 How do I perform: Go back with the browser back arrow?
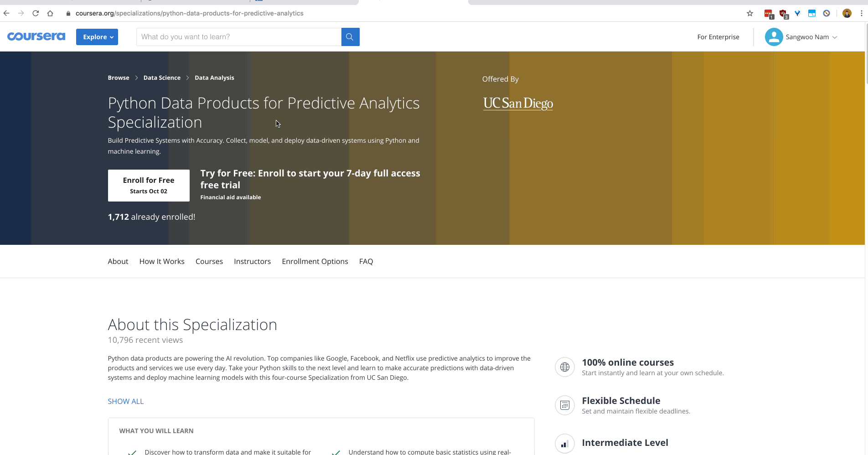click(x=6, y=13)
